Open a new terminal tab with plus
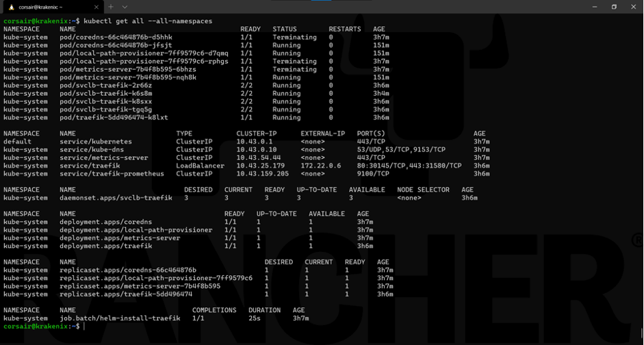Screen dimensions: 644x345 pyautogui.click(x=111, y=7)
